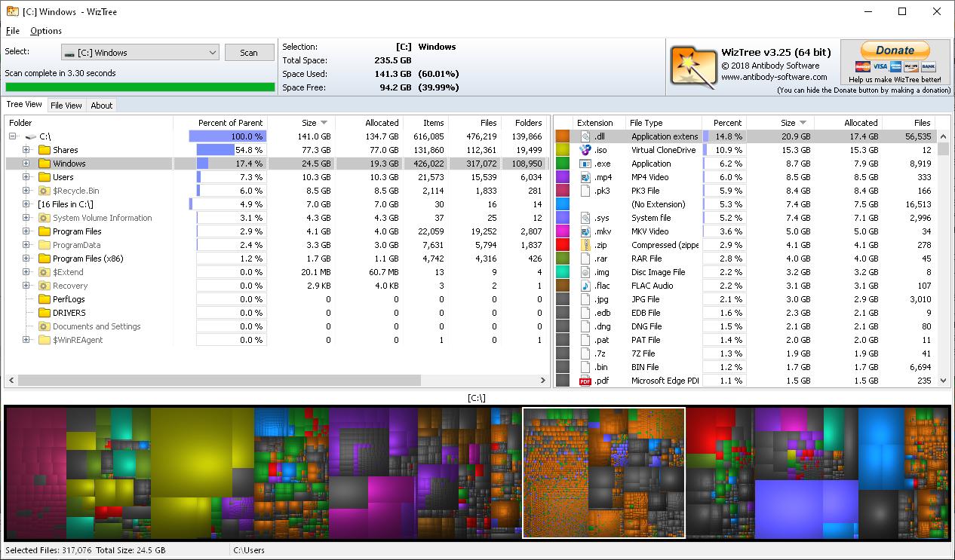This screenshot has width=955, height=560.
Task: Sort tree by the Size column header
Action: pyautogui.click(x=302, y=123)
